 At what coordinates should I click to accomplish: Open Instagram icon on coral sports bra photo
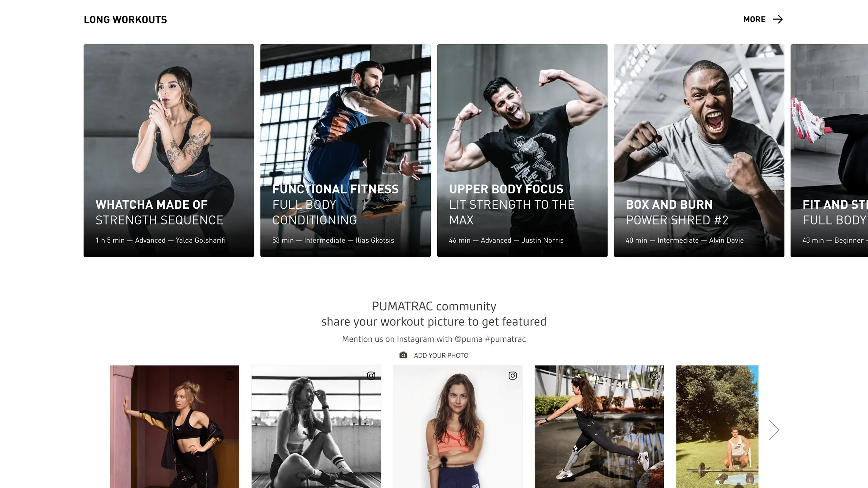click(512, 376)
